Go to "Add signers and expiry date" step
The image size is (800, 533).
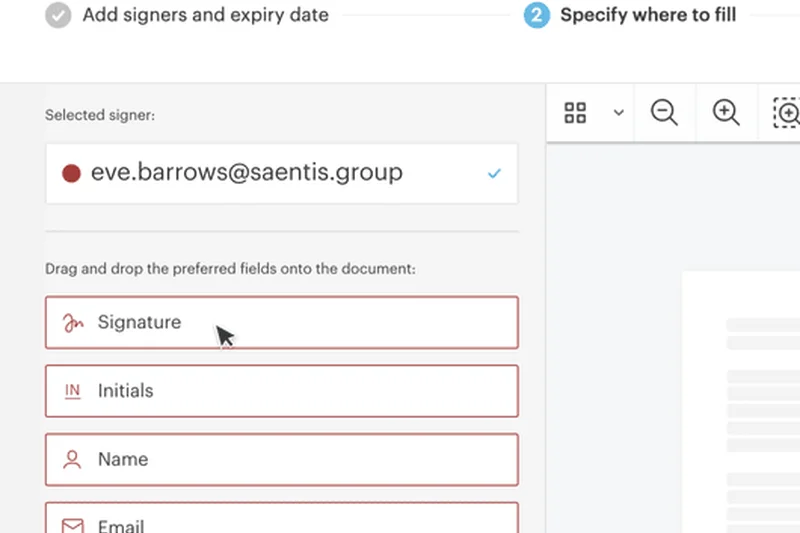(x=205, y=16)
